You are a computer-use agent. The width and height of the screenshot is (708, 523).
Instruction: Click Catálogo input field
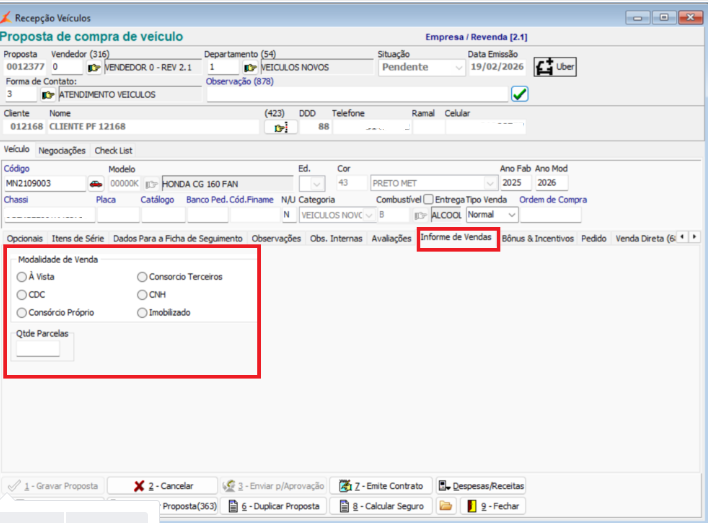pyautogui.click(x=163, y=215)
